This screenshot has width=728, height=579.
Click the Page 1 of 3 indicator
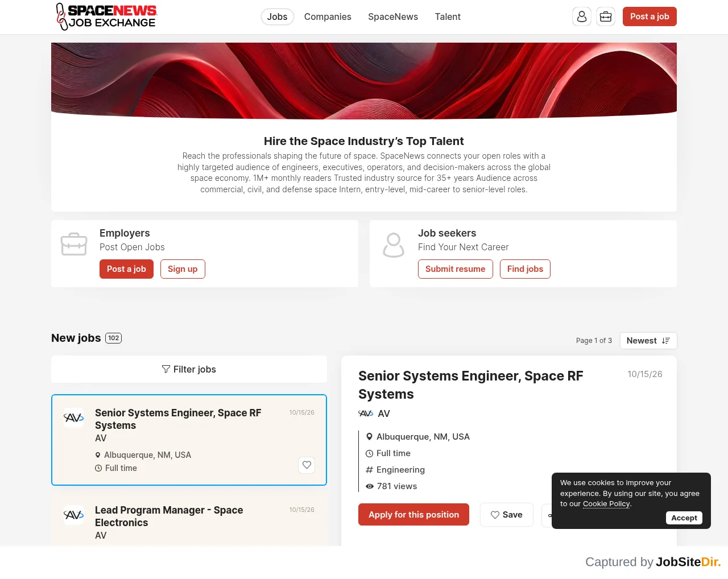[x=594, y=341]
